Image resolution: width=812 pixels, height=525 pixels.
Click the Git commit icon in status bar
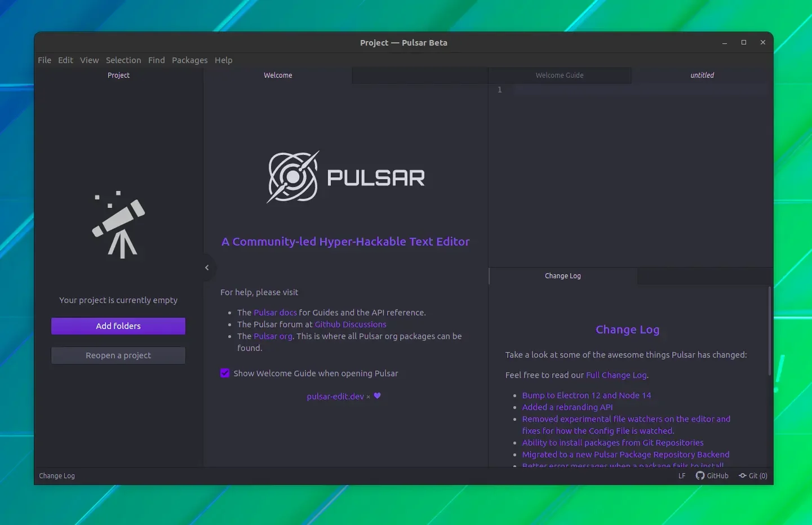click(743, 475)
